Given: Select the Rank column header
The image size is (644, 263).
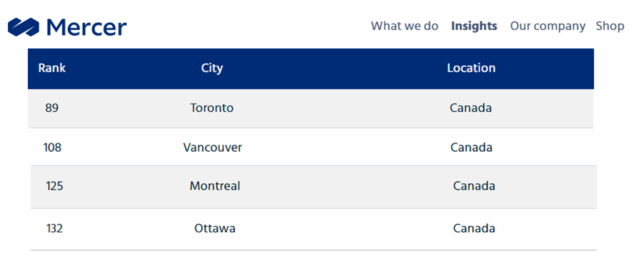Looking at the screenshot, I should point(51,68).
